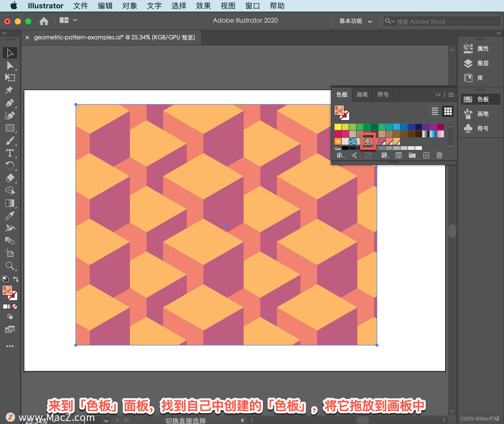Choose the Eyedropper tool
The image size is (504, 424).
[10, 216]
